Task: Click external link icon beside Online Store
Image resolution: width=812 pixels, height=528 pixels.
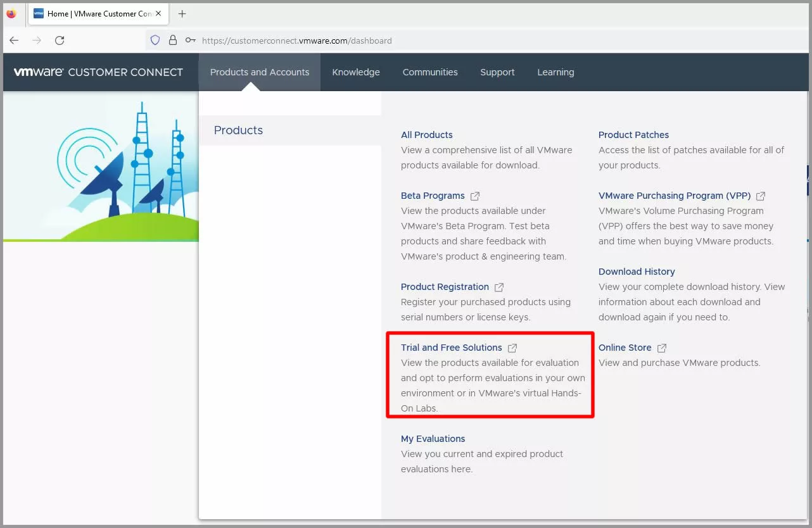Action: pyautogui.click(x=662, y=348)
